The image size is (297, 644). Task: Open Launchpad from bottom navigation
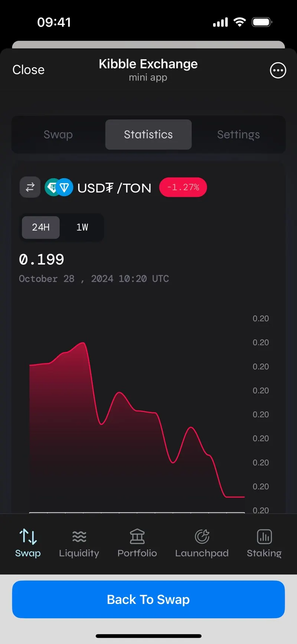(202, 544)
